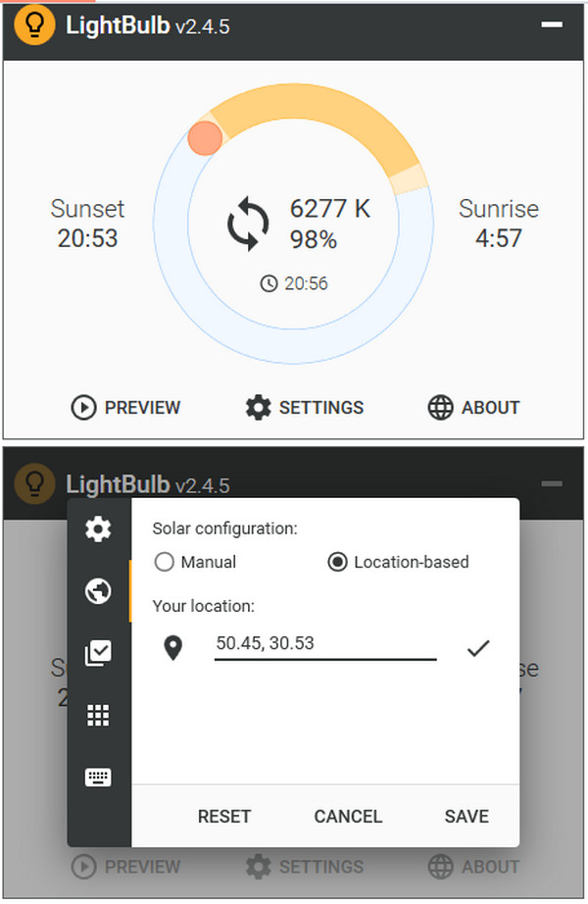The width and height of the screenshot is (588, 904).
Task: Open SETTINGS in the top window
Action: click(x=304, y=407)
